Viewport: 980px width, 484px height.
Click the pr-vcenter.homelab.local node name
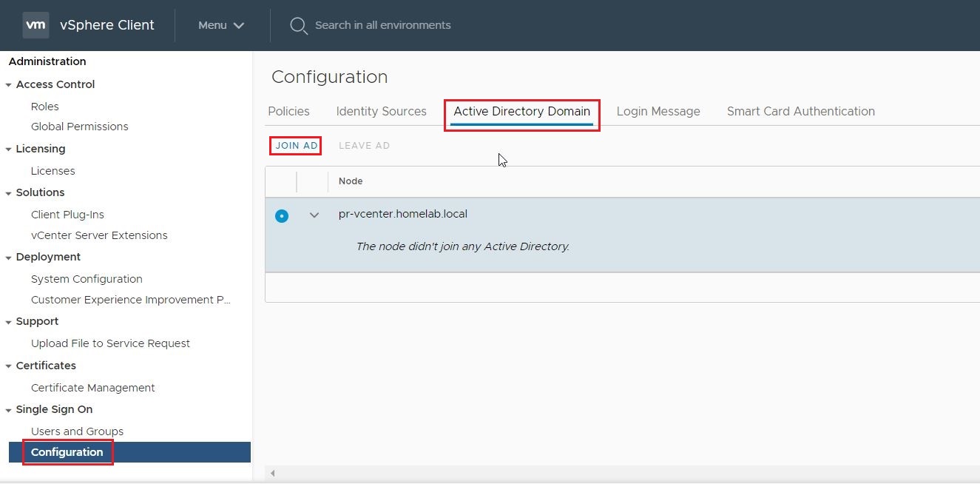[x=402, y=214]
